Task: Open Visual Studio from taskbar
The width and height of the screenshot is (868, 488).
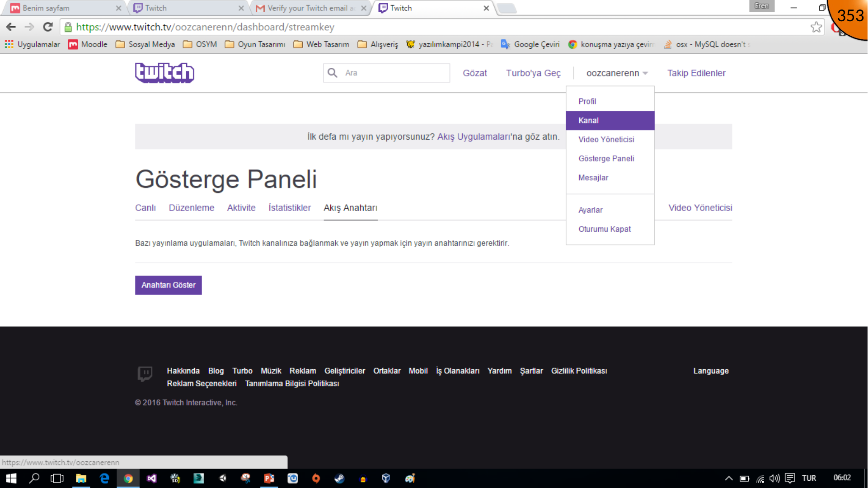Action: click(152, 479)
